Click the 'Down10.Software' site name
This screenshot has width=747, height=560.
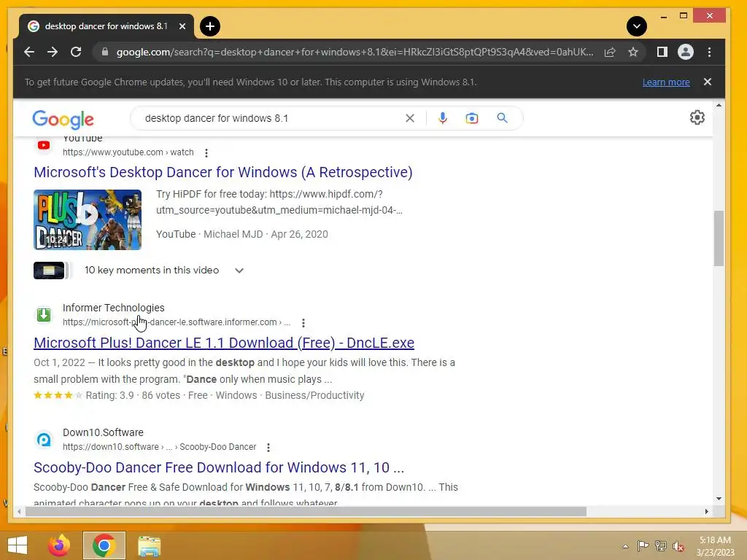(x=103, y=432)
